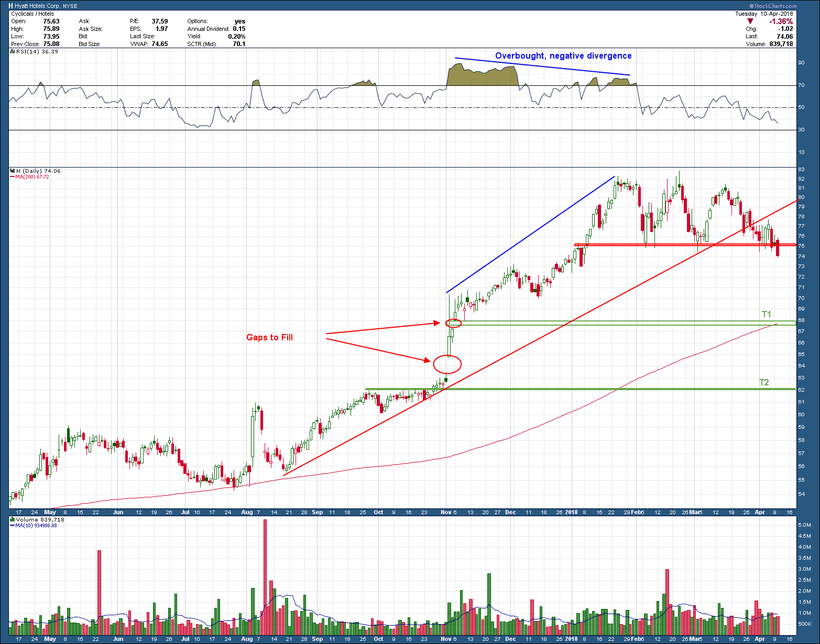Click the 5.0M label on the volume axis
The width and height of the screenshot is (820, 644).
[805, 525]
